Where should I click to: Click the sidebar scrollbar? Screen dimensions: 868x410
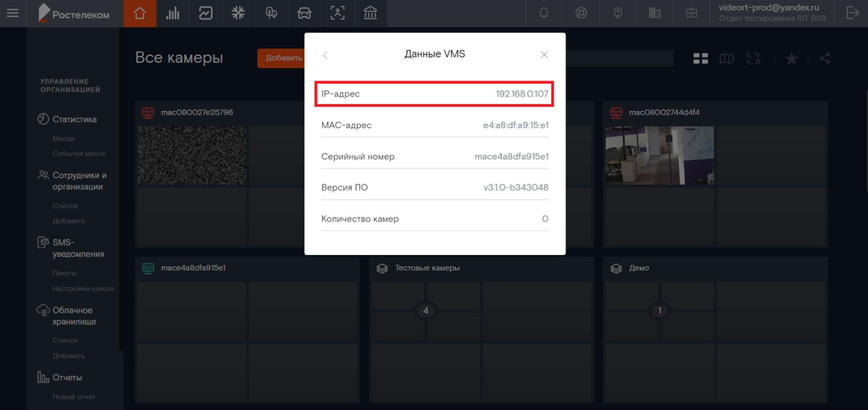[x=120, y=188]
